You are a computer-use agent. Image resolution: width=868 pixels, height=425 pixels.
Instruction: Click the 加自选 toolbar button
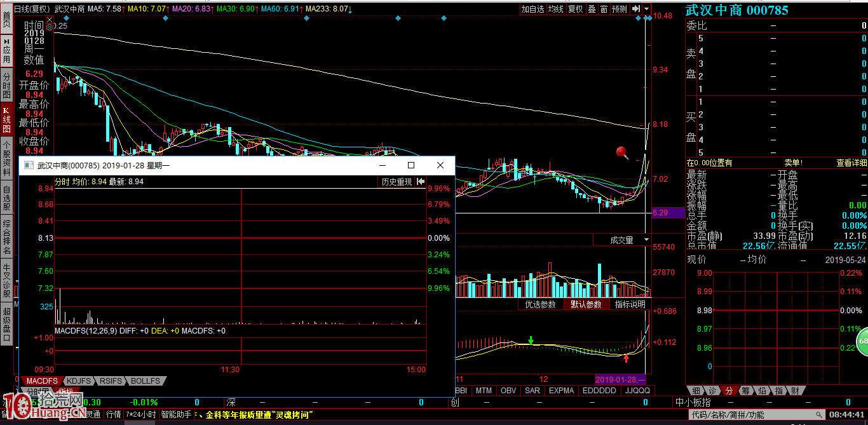(532, 9)
